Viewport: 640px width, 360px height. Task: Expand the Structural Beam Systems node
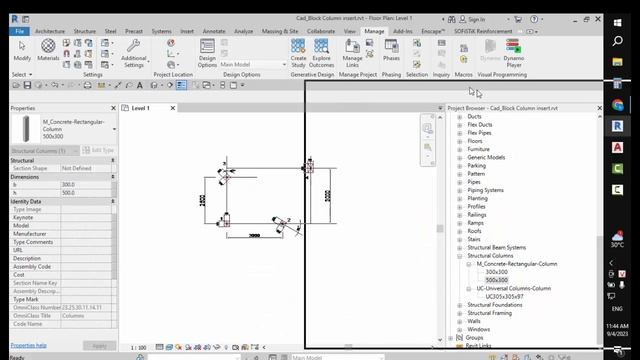(460, 248)
